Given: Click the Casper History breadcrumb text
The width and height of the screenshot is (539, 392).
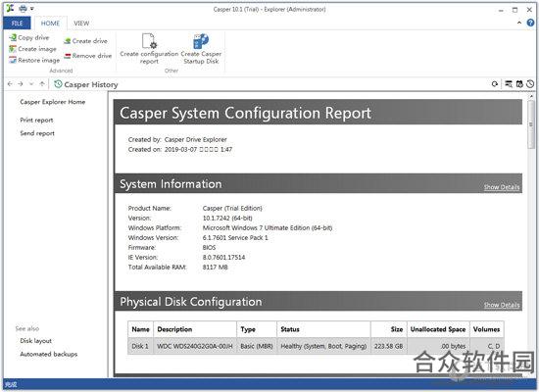Looking at the screenshot, I should [91, 84].
